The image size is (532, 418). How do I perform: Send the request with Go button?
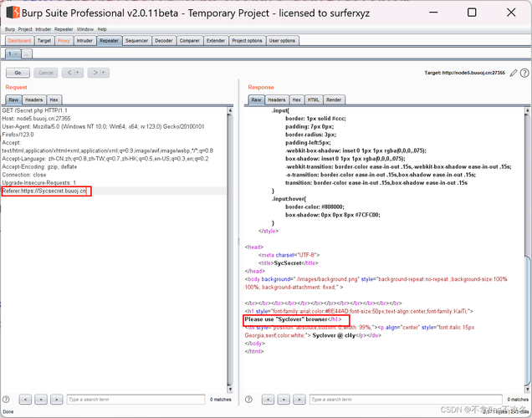(x=18, y=73)
